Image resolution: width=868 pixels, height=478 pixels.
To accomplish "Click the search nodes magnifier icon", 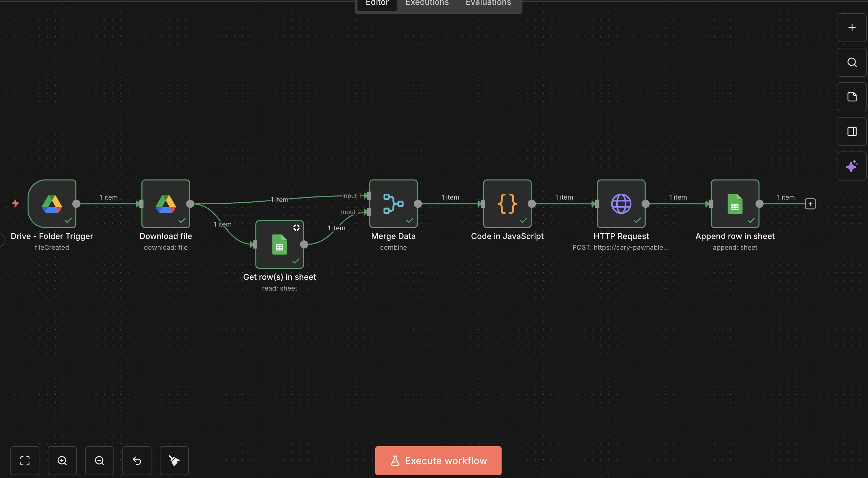I will click(852, 62).
